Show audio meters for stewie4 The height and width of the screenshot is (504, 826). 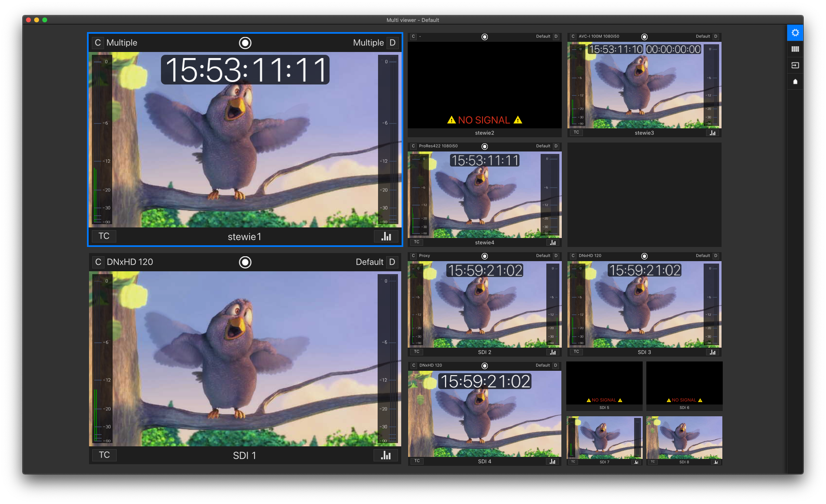553,242
